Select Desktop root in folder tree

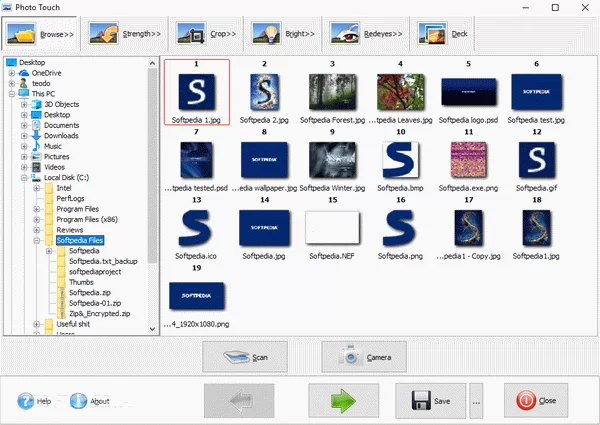coord(32,62)
